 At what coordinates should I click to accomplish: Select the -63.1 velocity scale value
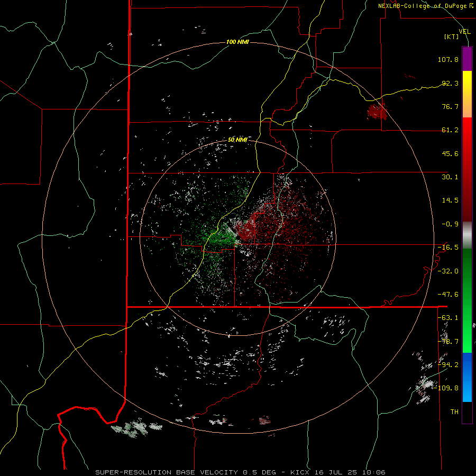point(448,318)
